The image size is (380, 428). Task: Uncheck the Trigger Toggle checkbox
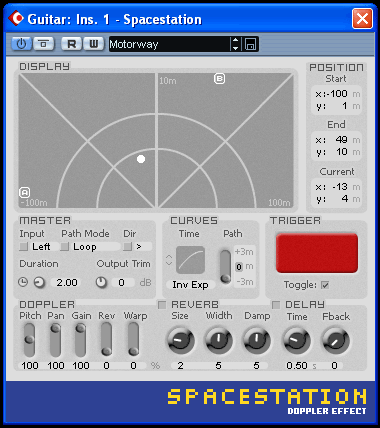tap(325, 285)
